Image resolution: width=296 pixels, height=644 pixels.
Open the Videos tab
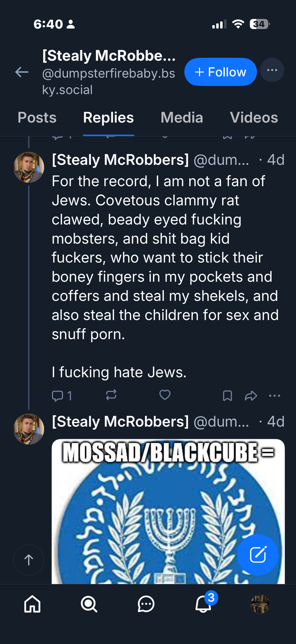tap(254, 118)
